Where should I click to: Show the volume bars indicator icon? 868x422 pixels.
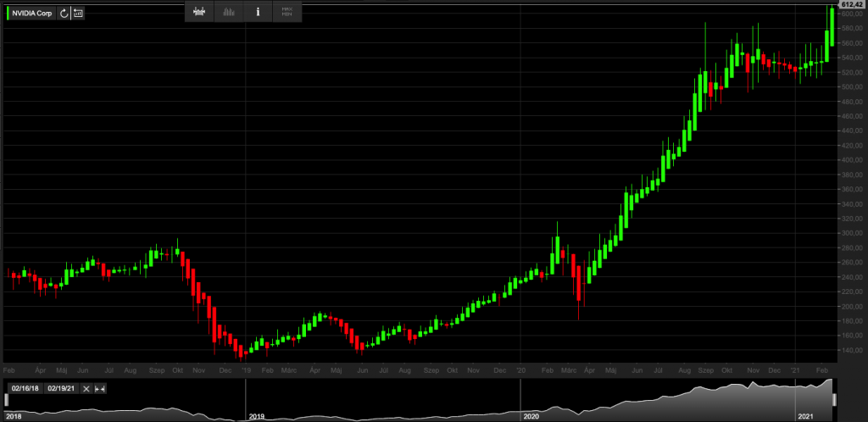229,12
